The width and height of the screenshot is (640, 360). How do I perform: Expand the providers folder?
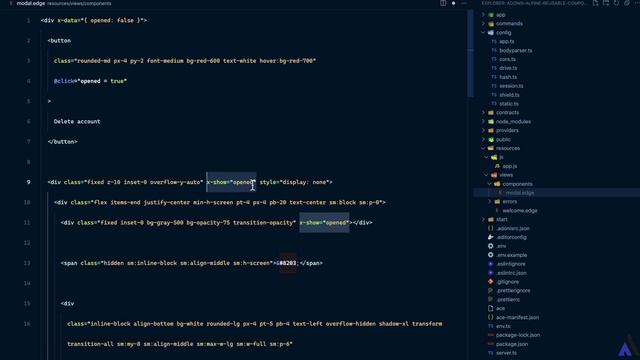pos(507,131)
